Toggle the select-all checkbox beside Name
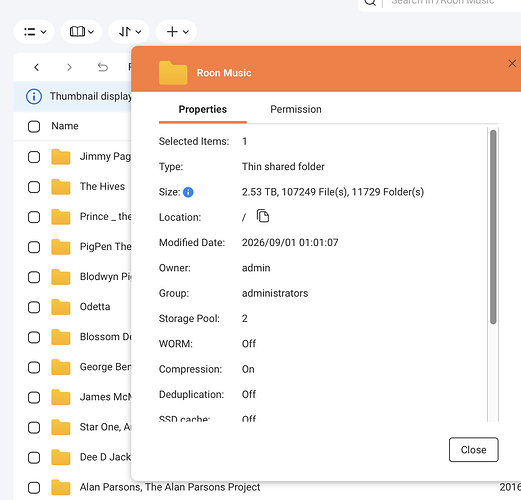The height and width of the screenshot is (500, 521). click(x=34, y=127)
